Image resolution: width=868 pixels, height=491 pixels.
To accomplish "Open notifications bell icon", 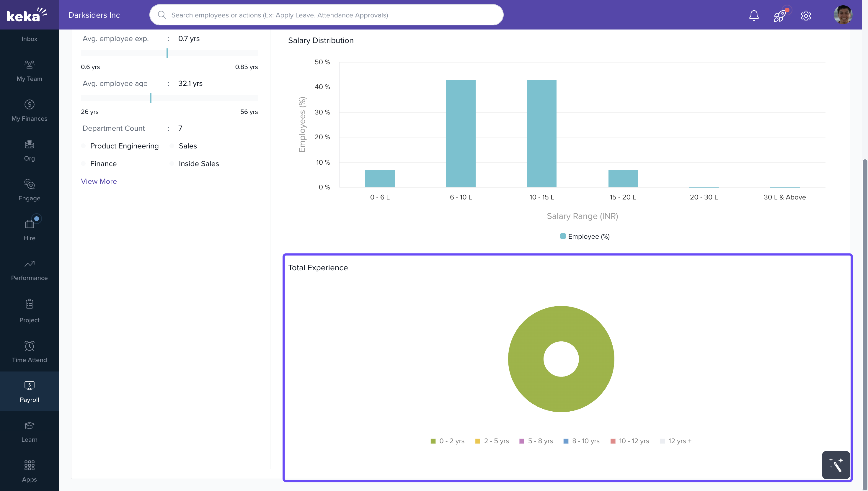I will (x=754, y=15).
